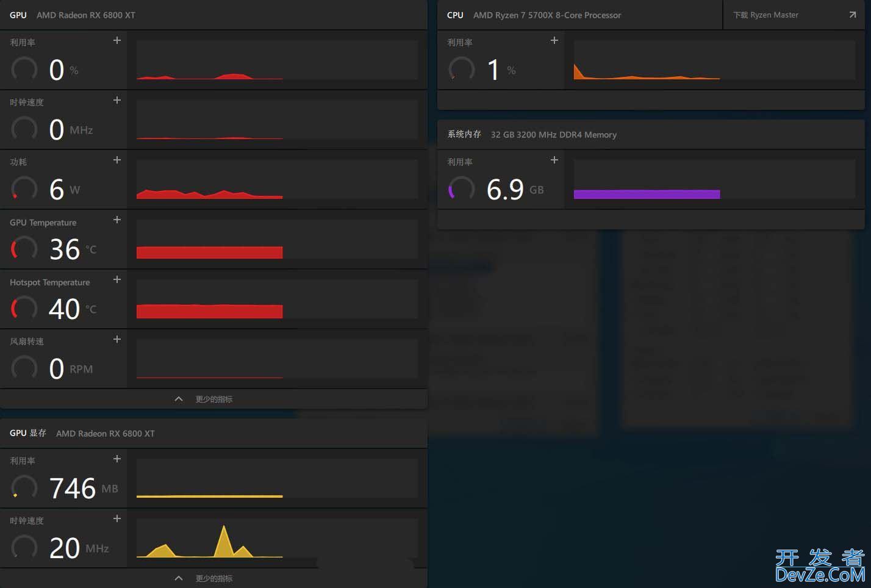Click the CPU 1 % gauge
871x588 pixels.
point(462,69)
